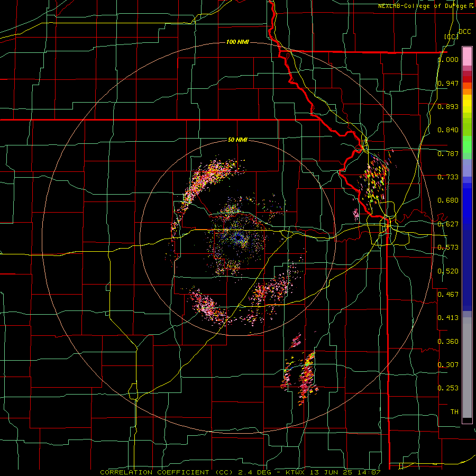Click the 0.360 color scale value
The width and height of the screenshot is (476, 476).
coord(448,342)
